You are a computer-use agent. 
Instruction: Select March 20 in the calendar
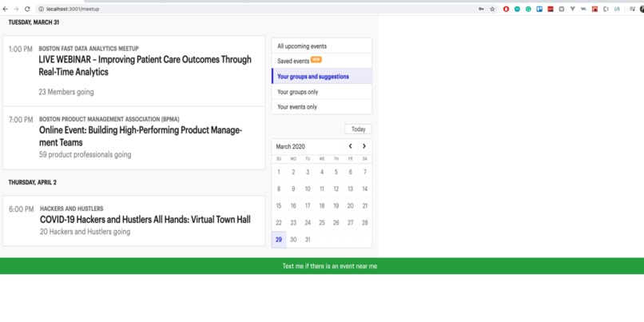350,206
